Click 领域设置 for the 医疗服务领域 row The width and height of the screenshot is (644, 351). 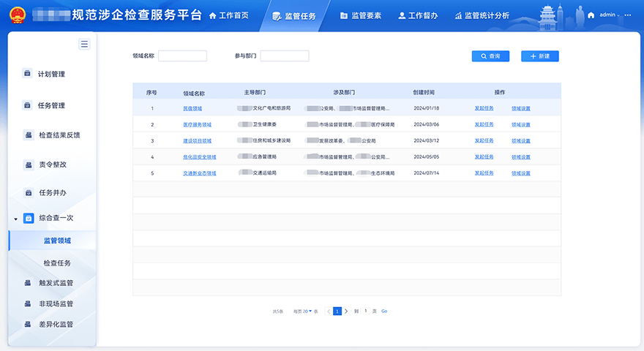click(521, 124)
